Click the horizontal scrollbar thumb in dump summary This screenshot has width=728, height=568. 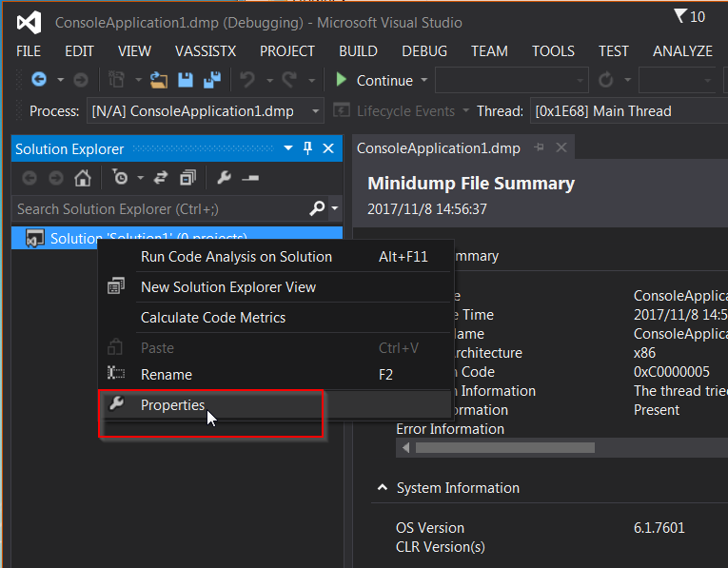coord(505,448)
